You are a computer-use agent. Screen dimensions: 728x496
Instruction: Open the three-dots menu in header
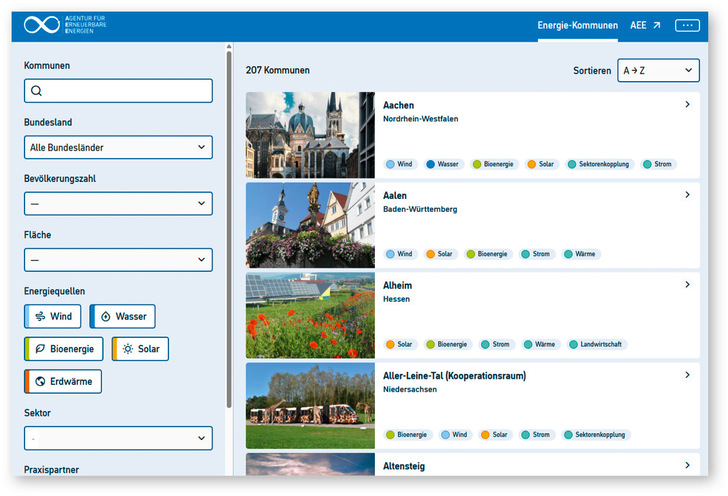(x=687, y=25)
